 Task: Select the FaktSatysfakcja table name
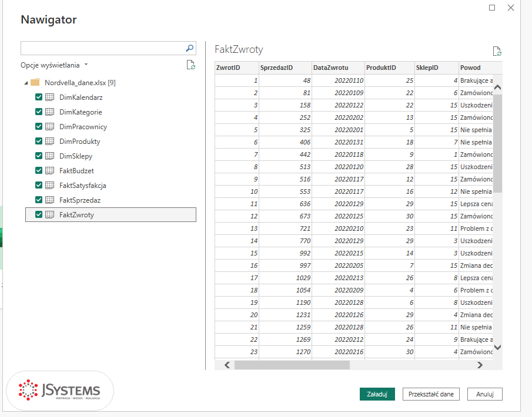(x=83, y=186)
